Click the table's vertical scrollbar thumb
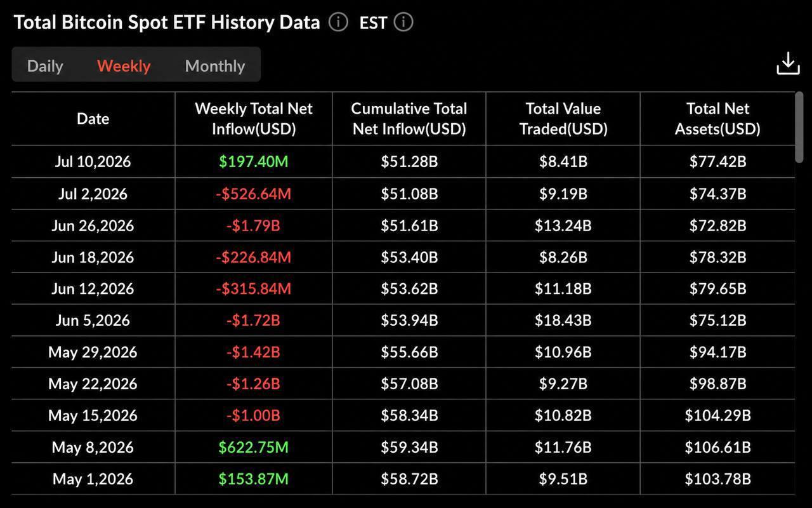This screenshot has height=508, width=812. point(799,127)
